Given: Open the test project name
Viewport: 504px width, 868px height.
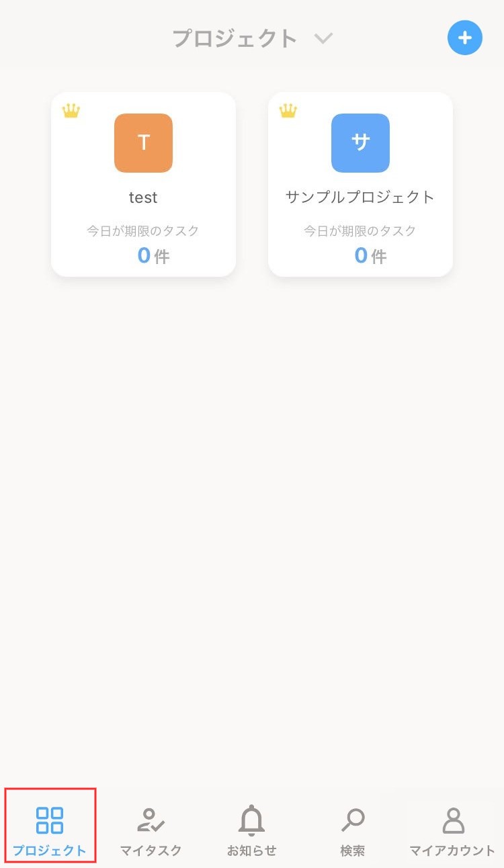Looking at the screenshot, I should click(143, 198).
